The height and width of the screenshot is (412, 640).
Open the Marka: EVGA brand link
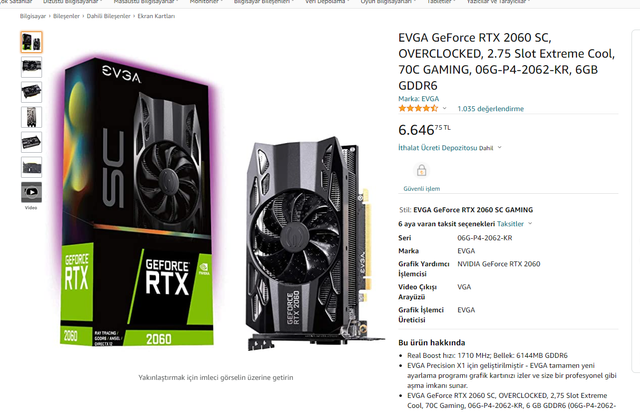(418, 98)
